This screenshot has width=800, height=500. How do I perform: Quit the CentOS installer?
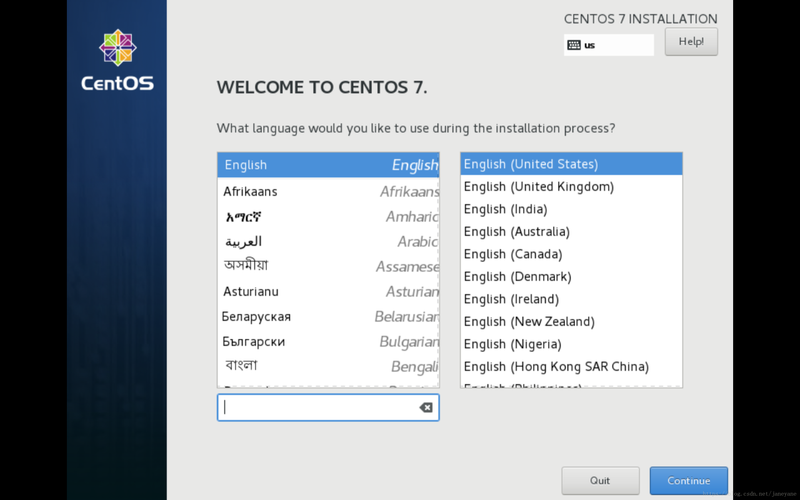(600, 480)
